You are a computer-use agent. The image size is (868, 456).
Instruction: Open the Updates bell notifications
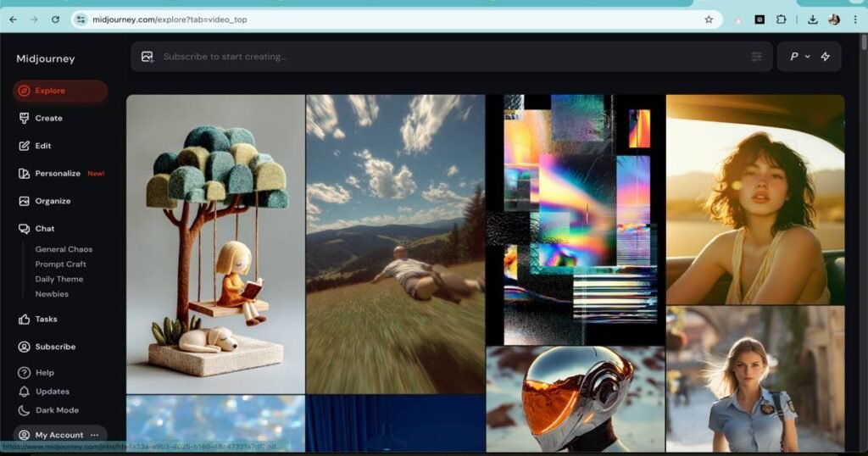click(x=25, y=392)
